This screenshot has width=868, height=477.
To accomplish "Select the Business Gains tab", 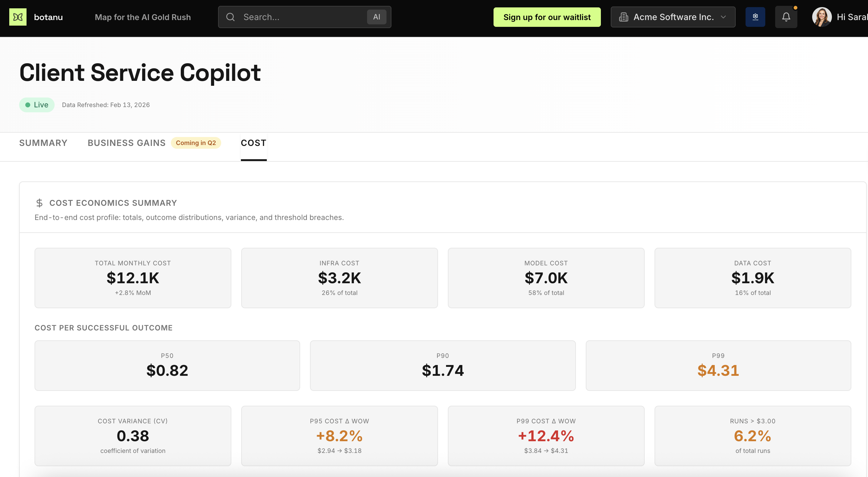I will 126,143.
